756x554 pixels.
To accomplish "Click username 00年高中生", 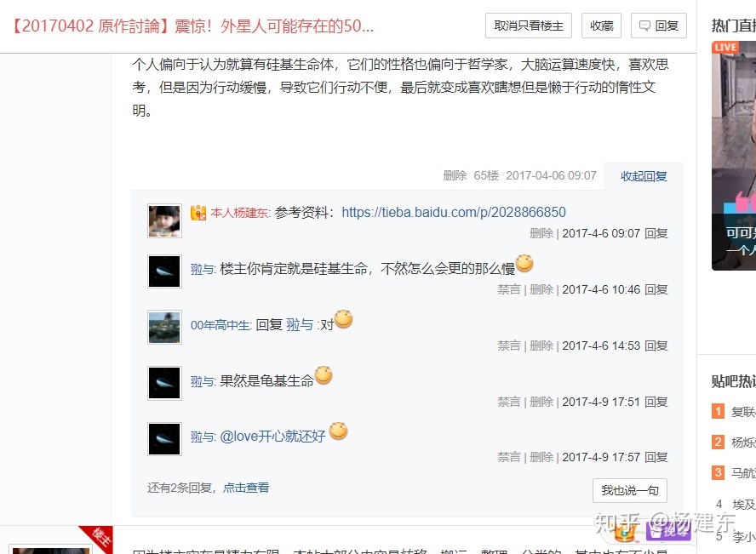I will (x=220, y=325).
